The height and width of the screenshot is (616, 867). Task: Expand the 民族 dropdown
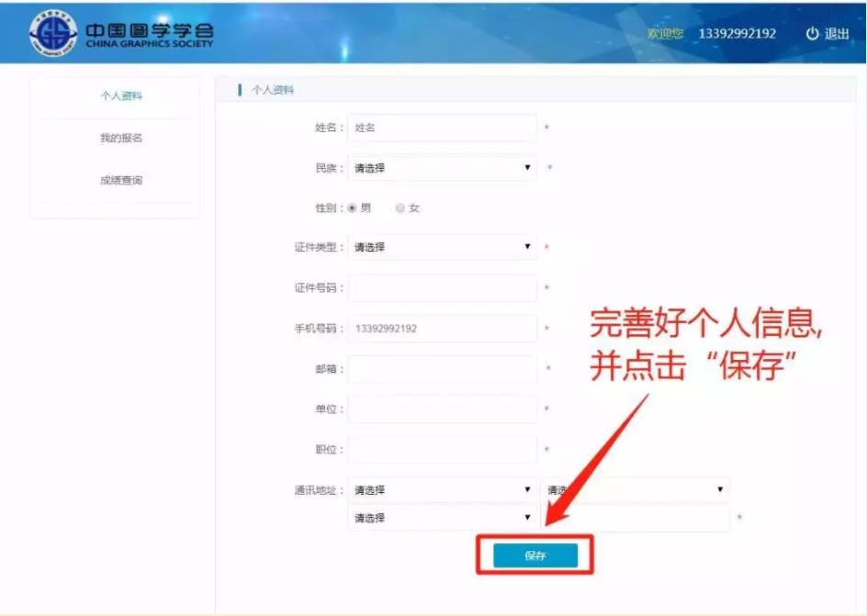click(442, 168)
